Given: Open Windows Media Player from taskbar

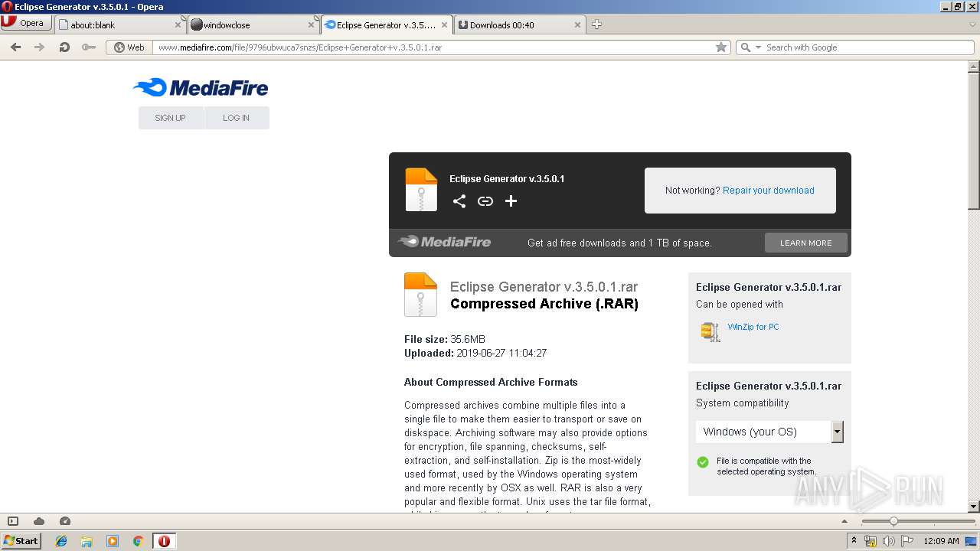Looking at the screenshot, I should pyautogui.click(x=113, y=541).
